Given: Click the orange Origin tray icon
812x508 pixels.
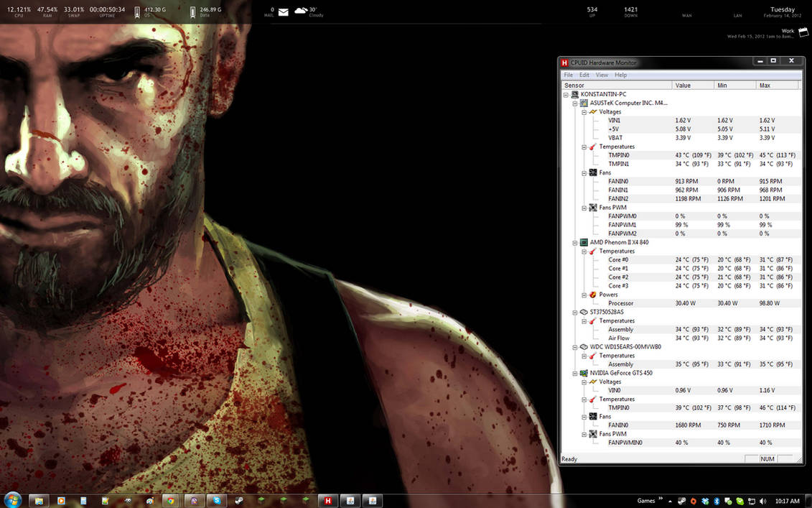Looking at the screenshot, I should click(694, 502).
